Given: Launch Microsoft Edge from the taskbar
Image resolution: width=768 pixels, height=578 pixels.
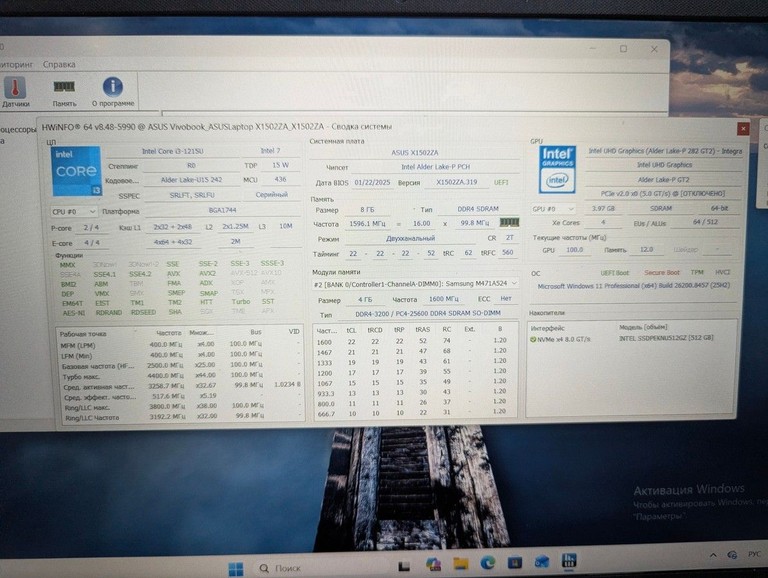Looking at the screenshot, I should pyautogui.click(x=487, y=563).
